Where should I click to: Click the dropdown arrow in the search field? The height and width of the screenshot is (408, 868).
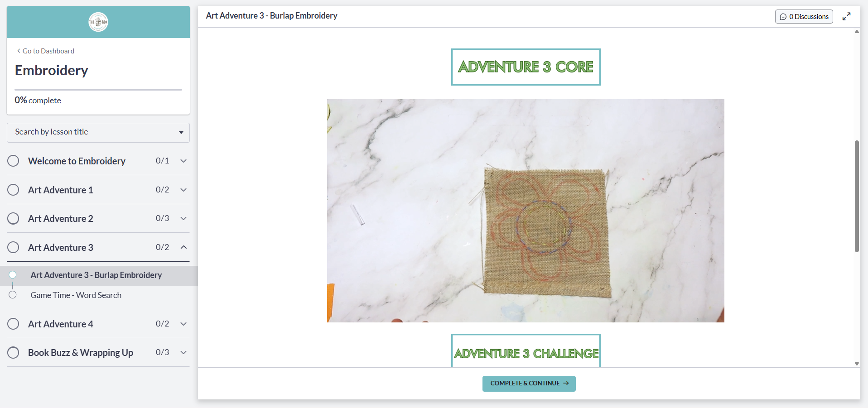coord(181,132)
